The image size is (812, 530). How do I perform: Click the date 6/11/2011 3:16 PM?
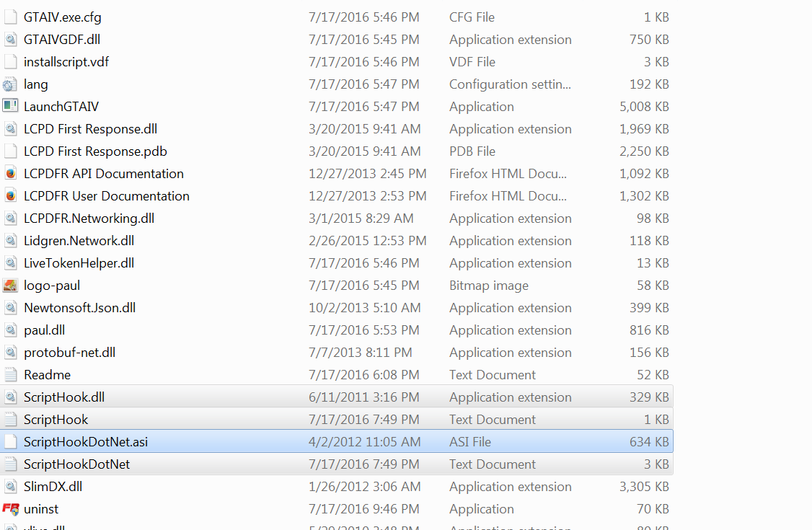point(363,397)
